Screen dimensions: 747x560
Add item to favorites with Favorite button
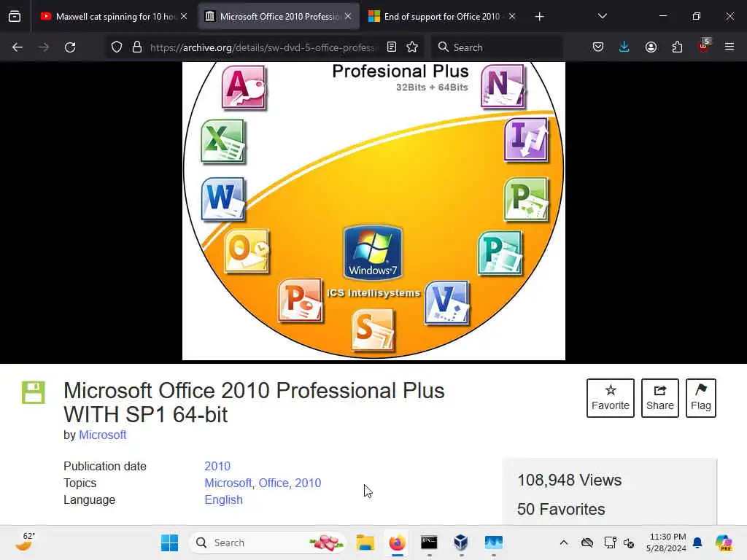point(611,397)
